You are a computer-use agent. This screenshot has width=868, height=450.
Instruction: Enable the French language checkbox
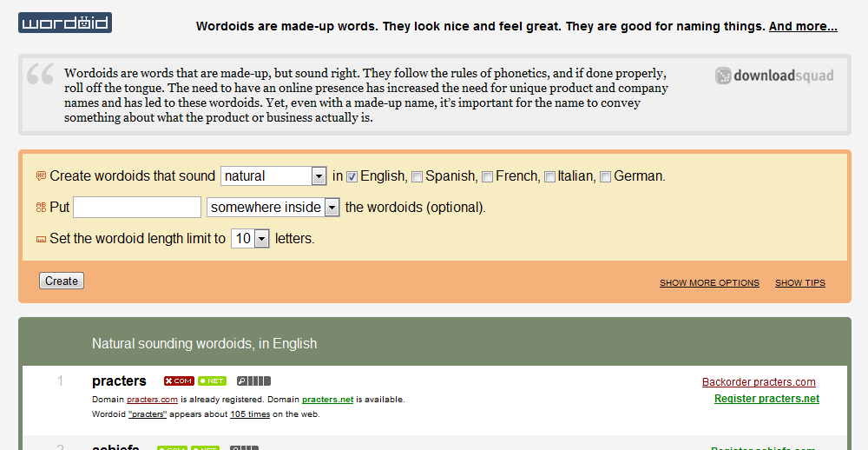(487, 177)
